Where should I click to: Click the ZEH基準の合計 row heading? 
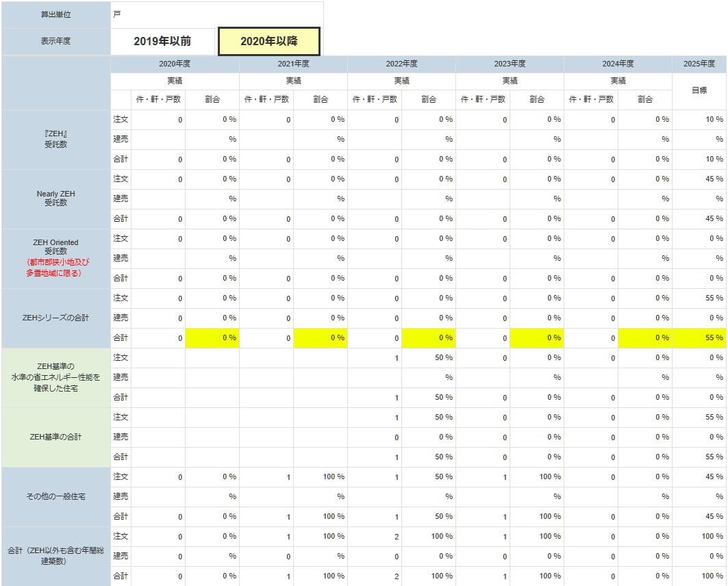coord(55,437)
